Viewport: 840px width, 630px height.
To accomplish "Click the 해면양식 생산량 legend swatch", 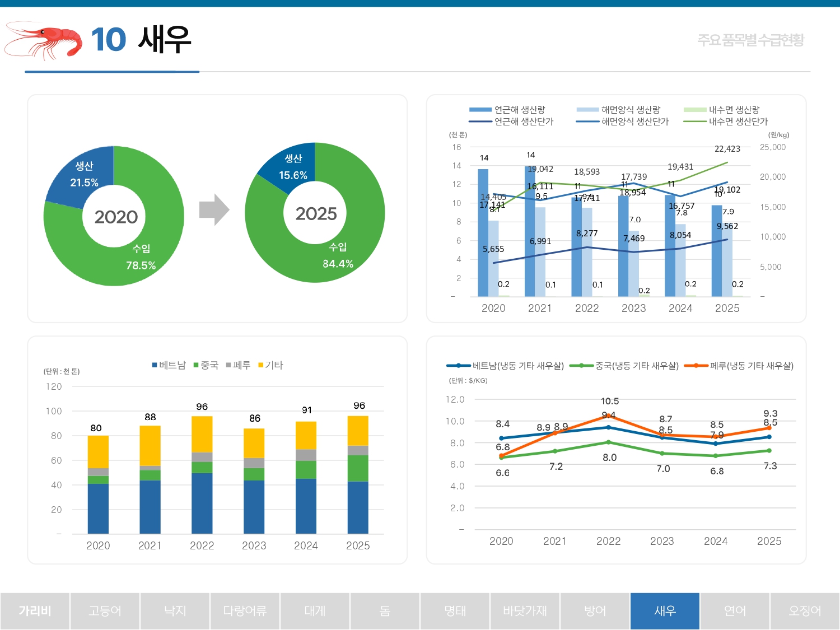I will pyautogui.click(x=587, y=110).
